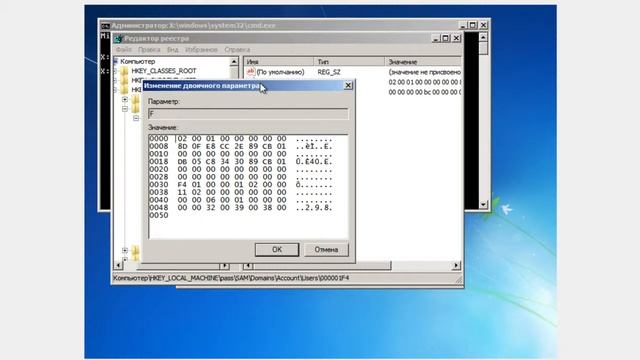Close the Registry Editor window

point(456,38)
